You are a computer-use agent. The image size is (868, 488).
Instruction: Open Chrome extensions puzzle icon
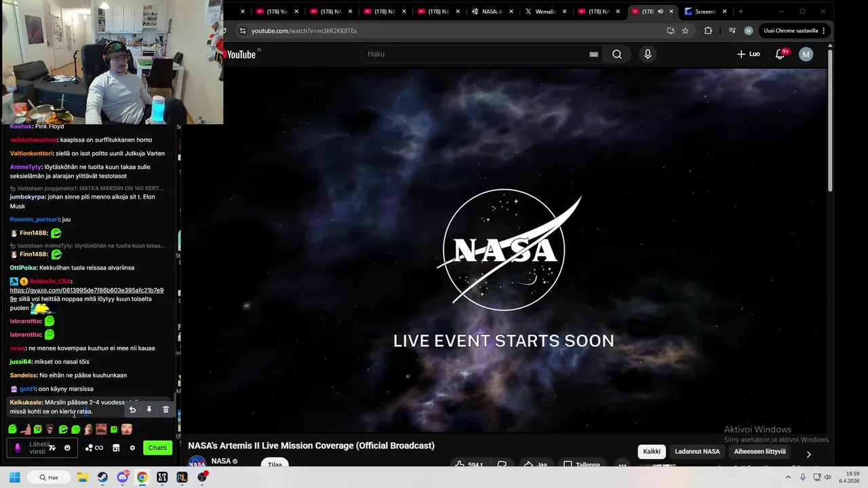tap(708, 30)
